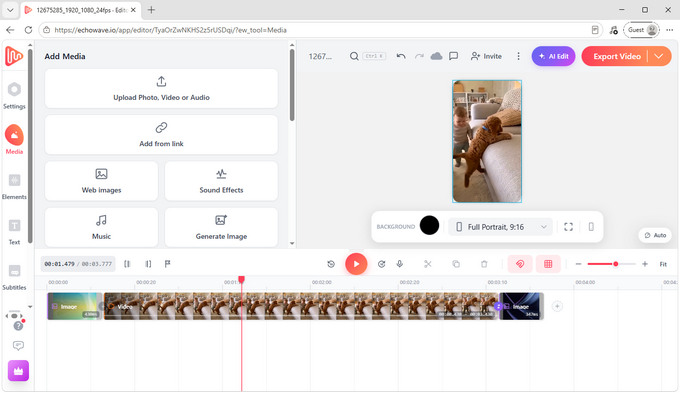Click the black background color swatch

[x=429, y=226]
